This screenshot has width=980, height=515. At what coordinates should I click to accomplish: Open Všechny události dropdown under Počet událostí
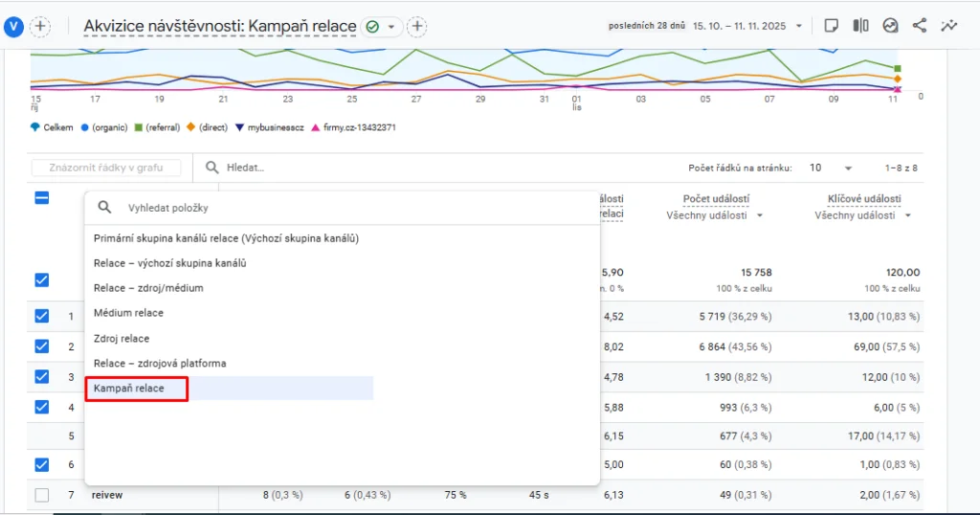tap(714, 215)
